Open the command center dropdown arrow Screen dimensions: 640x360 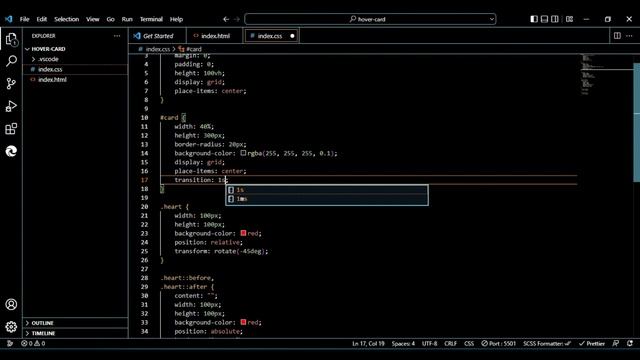click(x=492, y=19)
